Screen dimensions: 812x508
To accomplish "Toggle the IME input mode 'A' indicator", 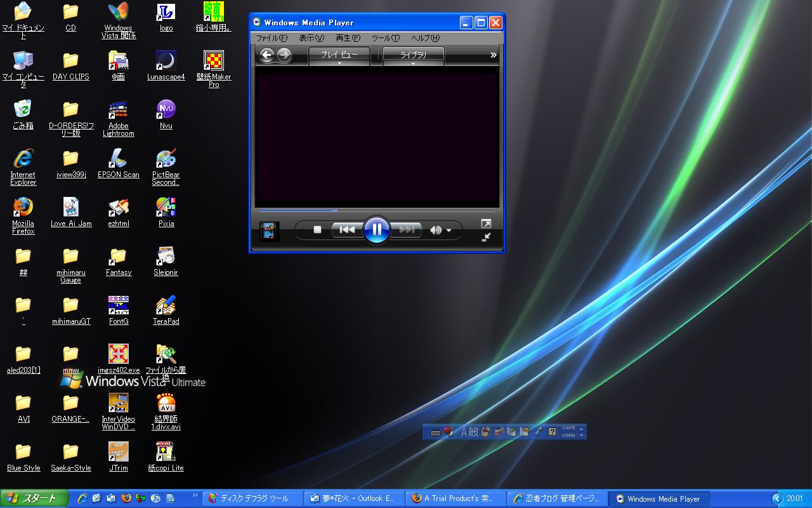I will click(464, 432).
